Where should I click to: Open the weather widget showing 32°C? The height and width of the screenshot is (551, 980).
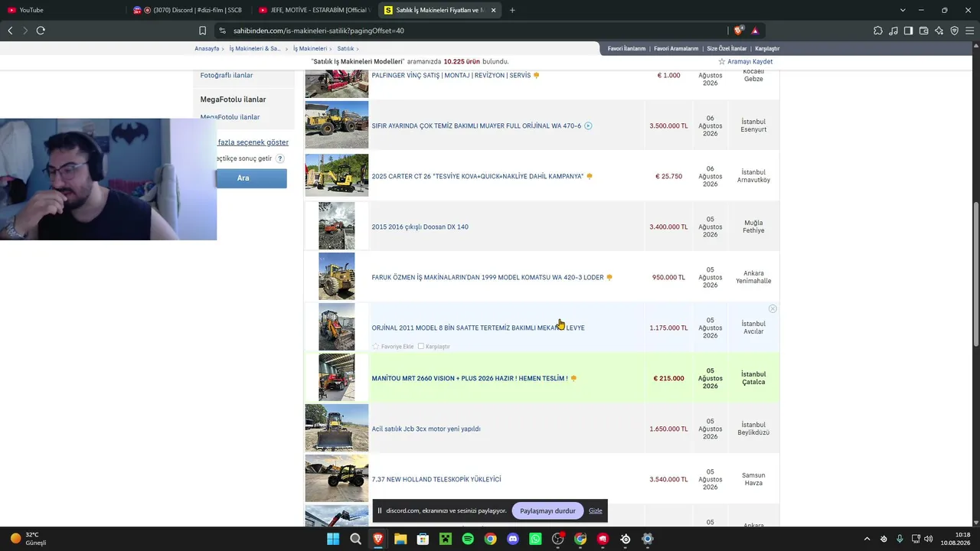(x=28, y=539)
